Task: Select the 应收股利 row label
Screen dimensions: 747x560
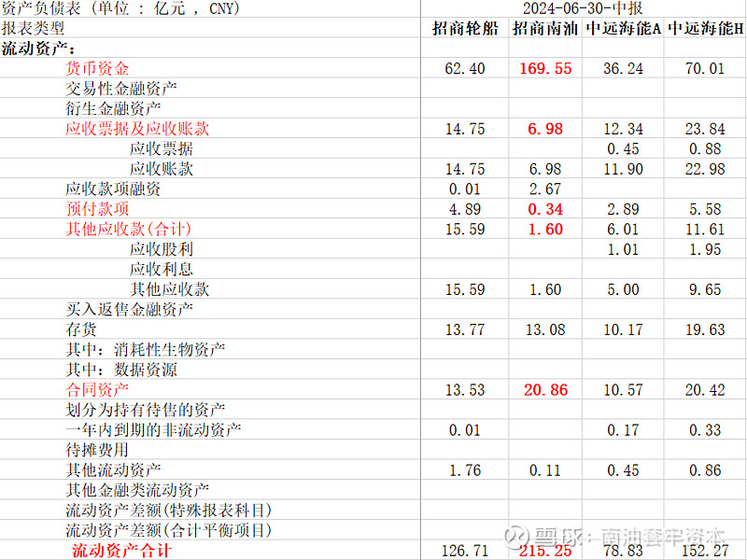Action: pyautogui.click(x=161, y=249)
